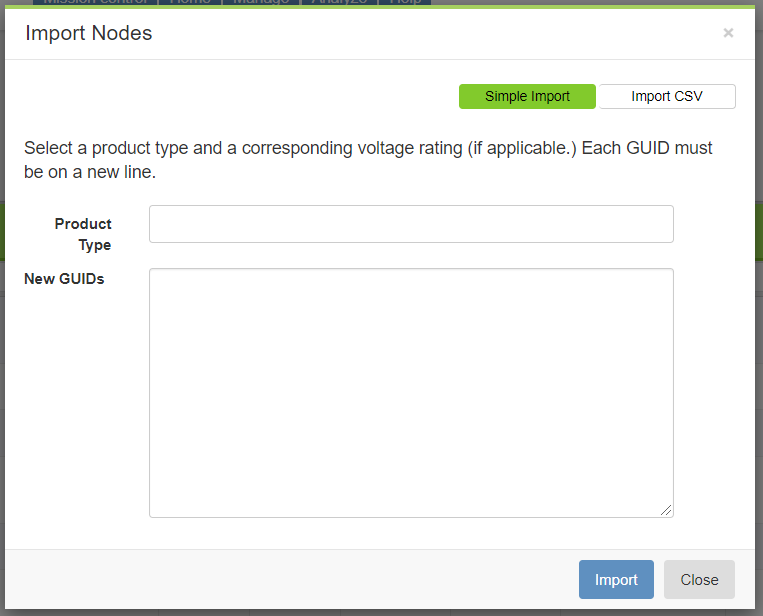The width and height of the screenshot is (763, 616).
Task: Switch to the Import CSV tab
Action: coord(666,97)
